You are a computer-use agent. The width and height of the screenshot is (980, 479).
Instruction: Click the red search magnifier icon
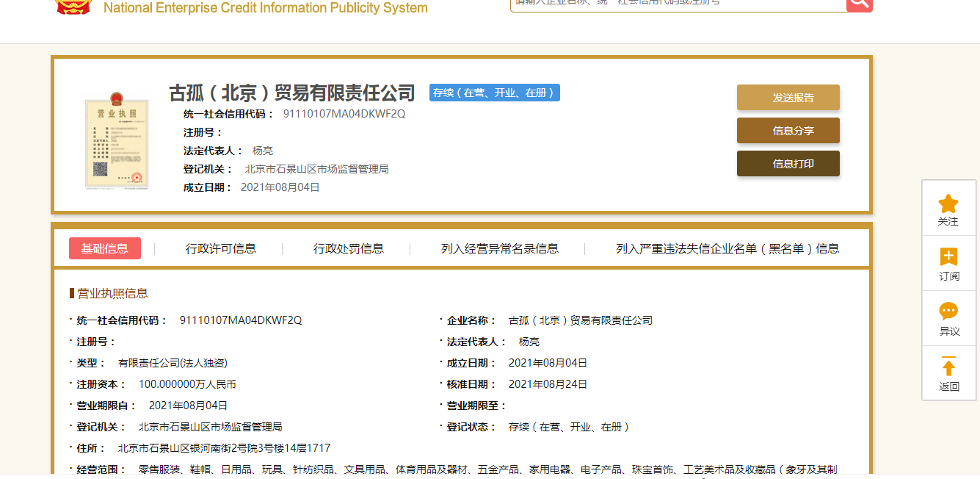860,4
